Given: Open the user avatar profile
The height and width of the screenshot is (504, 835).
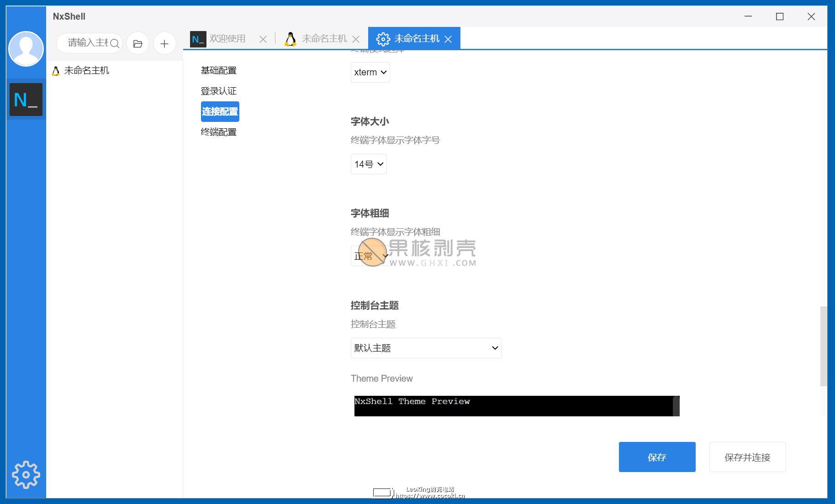Looking at the screenshot, I should pos(26,49).
